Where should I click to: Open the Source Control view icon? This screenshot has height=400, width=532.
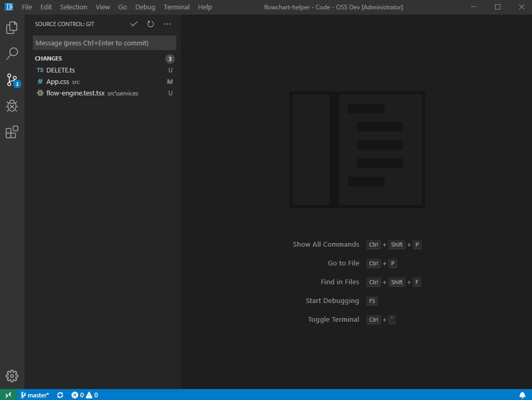coord(13,80)
